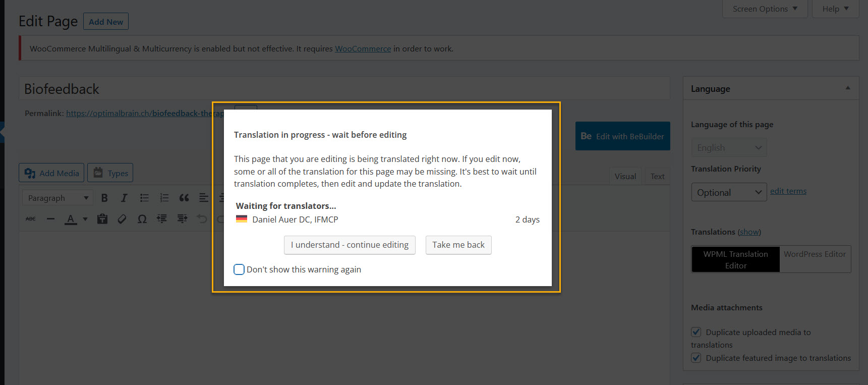Click 'Waiting for translators...' text
This screenshot has height=385, width=868.
coord(286,206)
